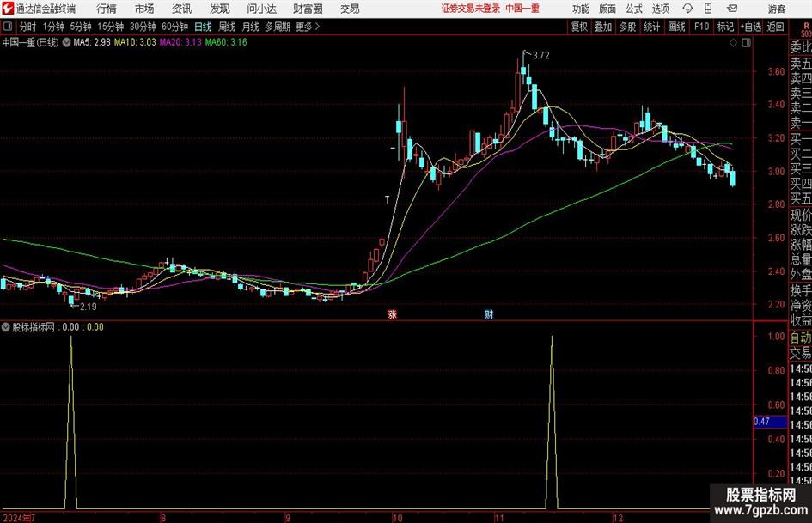Open the 财富圈 menu
Screen dimensions: 812x523
coord(308,9)
